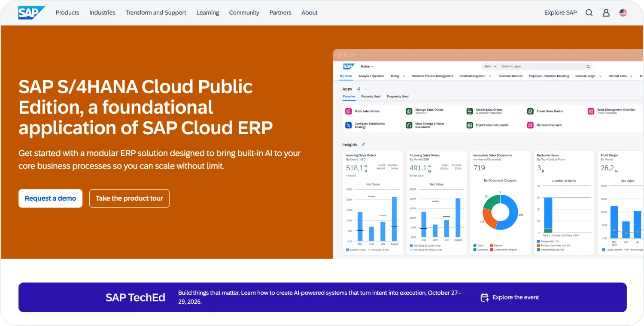Click the pencil edit icon next to Apps

pos(358,89)
